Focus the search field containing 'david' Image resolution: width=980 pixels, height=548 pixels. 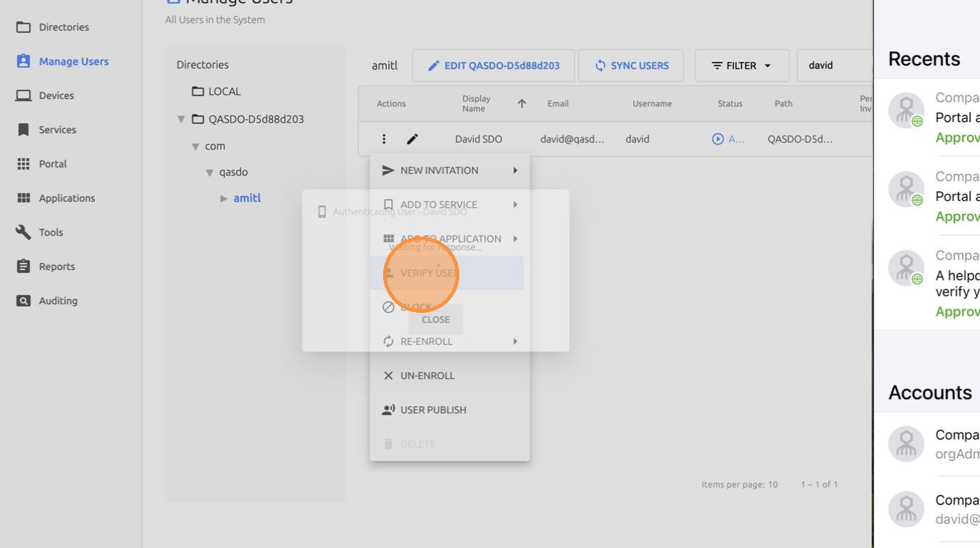[835, 66]
